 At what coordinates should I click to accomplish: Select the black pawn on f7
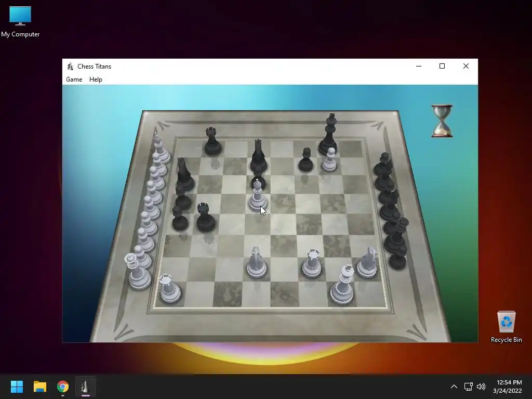pos(305,159)
